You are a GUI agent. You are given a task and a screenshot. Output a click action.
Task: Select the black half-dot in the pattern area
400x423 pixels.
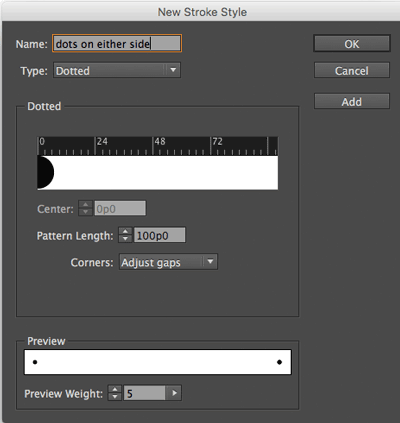(45, 173)
